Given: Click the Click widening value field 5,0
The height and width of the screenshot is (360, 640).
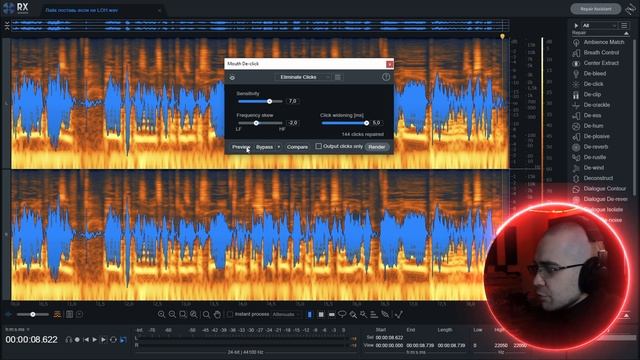Looking at the screenshot, I should [x=376, y=123].
